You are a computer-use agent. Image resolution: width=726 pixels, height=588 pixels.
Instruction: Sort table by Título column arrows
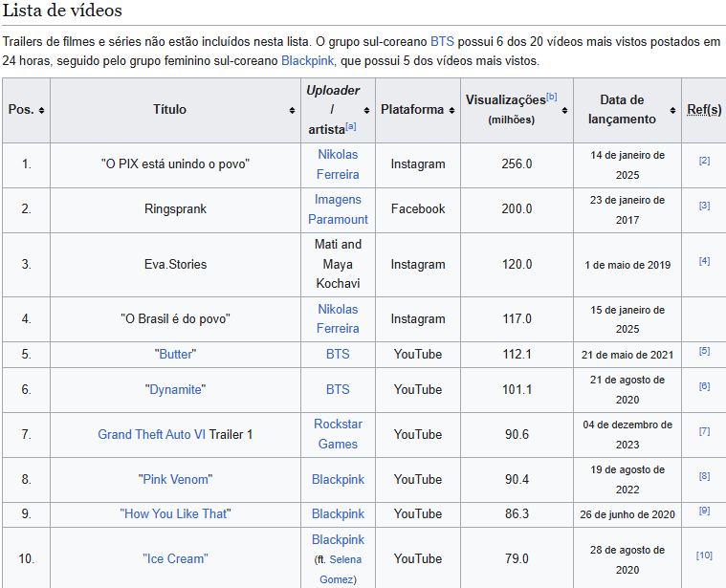[x=292, y=110]
